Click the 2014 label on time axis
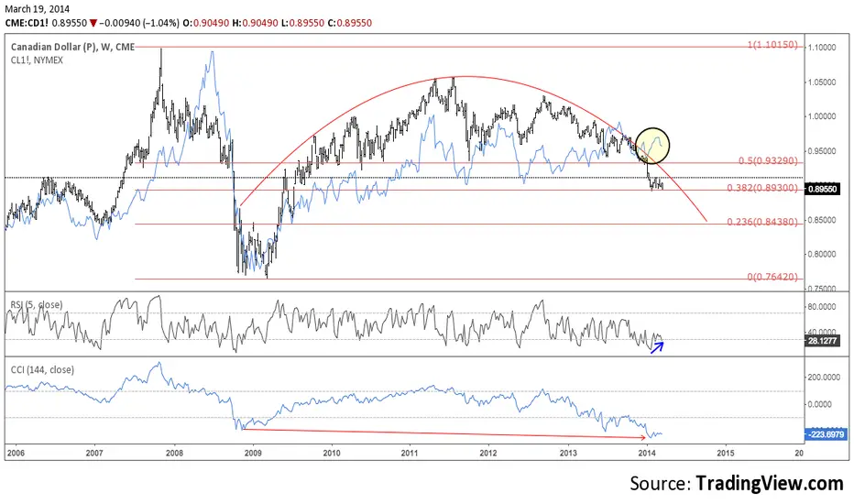Image resolution: width=854 pixels, height=504 pixels. [x=647, y=453]
